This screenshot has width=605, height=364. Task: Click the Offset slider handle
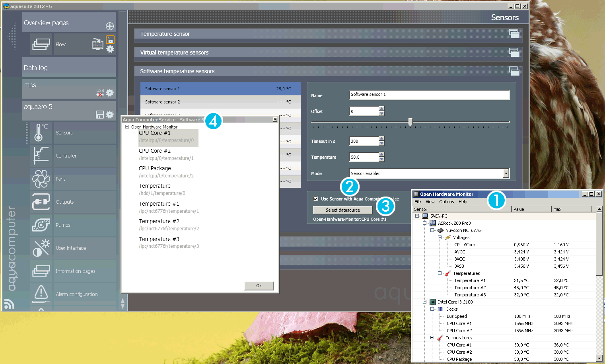coord(410,122)
